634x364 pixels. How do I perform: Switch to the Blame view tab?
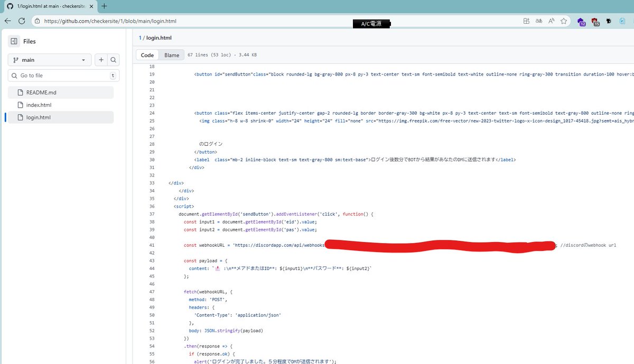click(172, 55)
